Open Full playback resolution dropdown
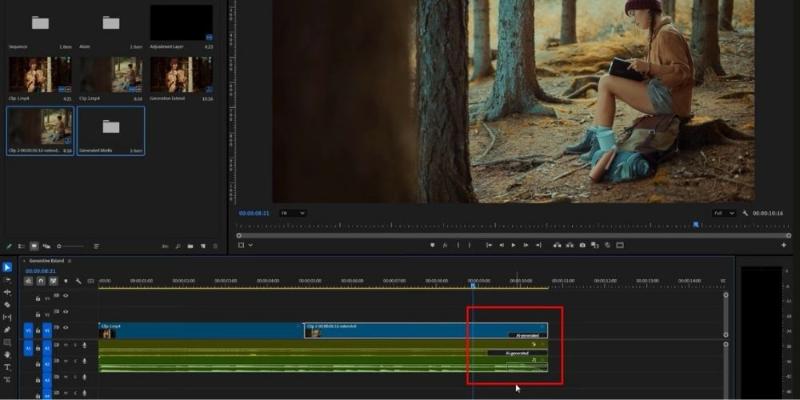 point(719,213)
